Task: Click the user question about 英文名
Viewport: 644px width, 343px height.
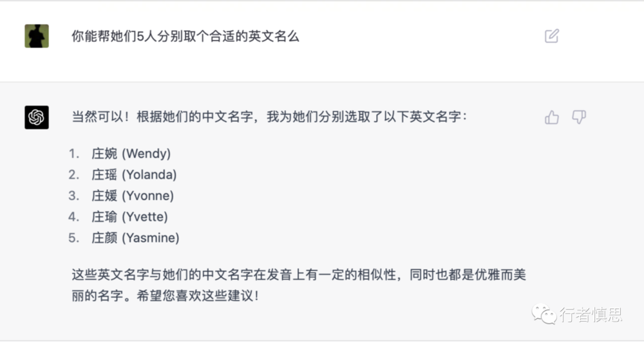Action: [185, 37]
